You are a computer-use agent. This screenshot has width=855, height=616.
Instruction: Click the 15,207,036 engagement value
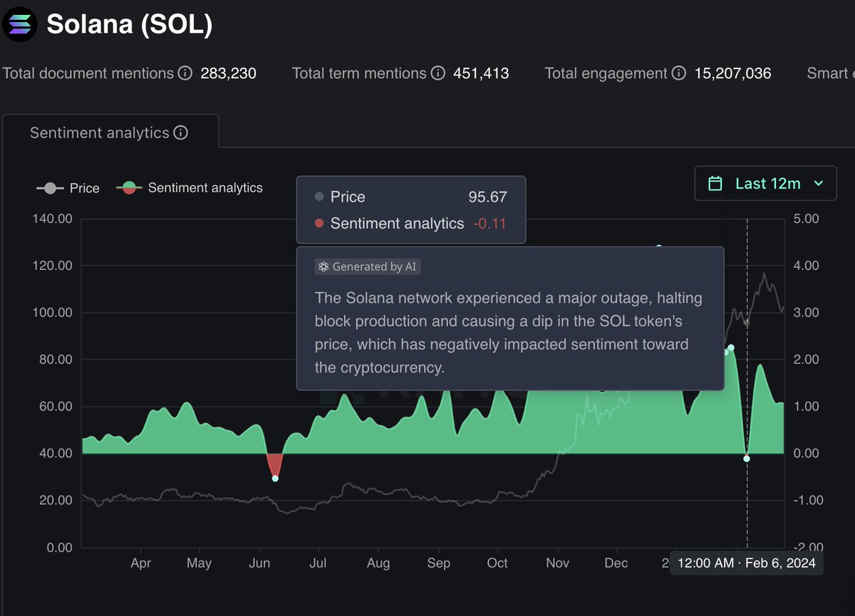point(732,73)
